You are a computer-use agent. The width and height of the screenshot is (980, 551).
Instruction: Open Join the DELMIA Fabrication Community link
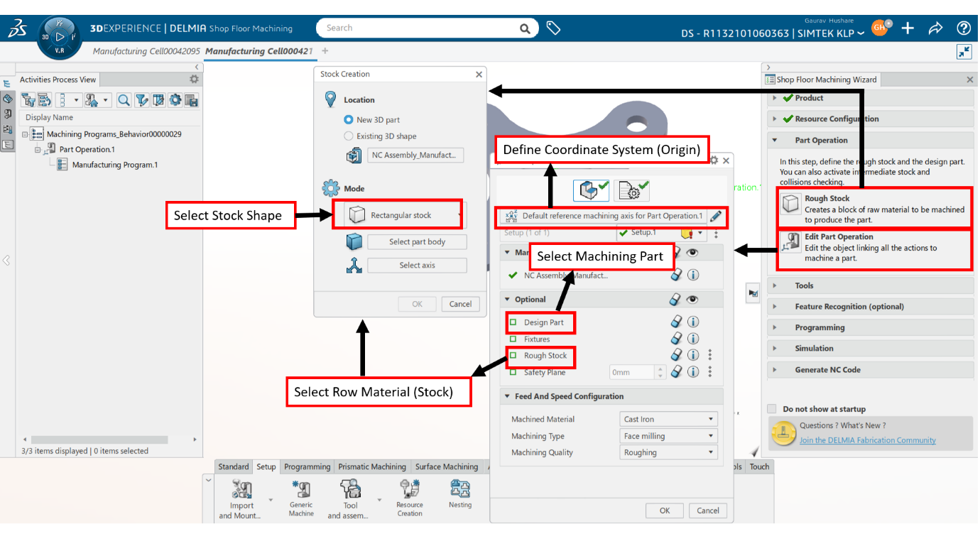(x=868, y=440)
